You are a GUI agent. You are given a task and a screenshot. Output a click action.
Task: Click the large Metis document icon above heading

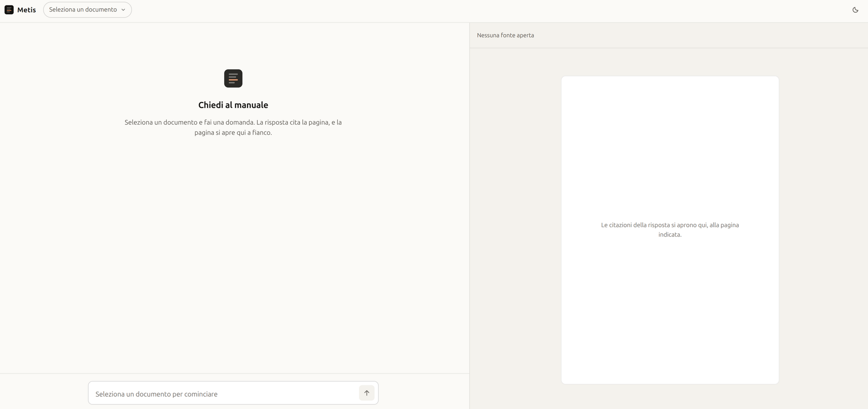coord(233,79)
